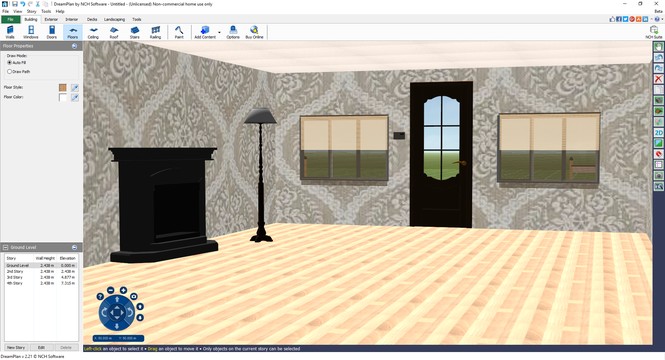Open the Paint tool
Screen dimensions: 665x360
(179, 32)
